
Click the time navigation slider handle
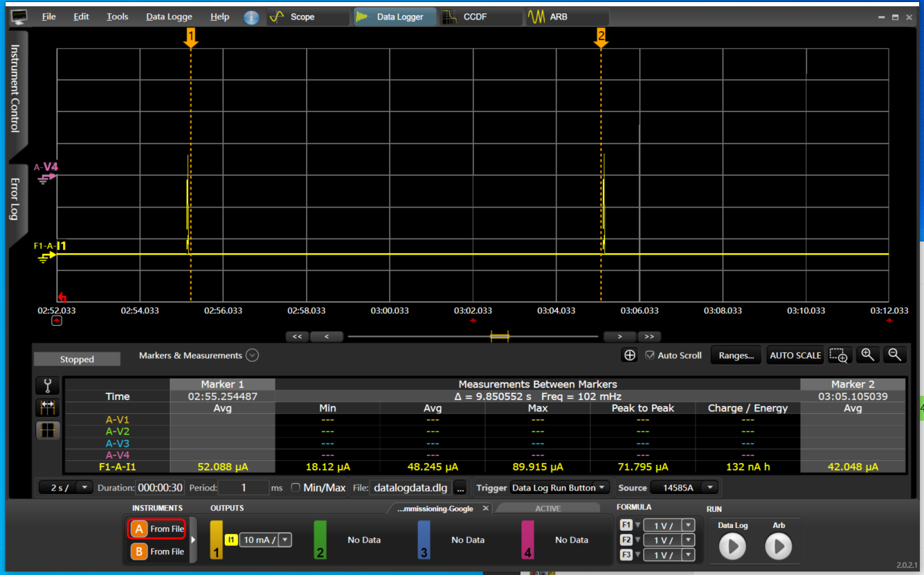click(x=500, y=336)
